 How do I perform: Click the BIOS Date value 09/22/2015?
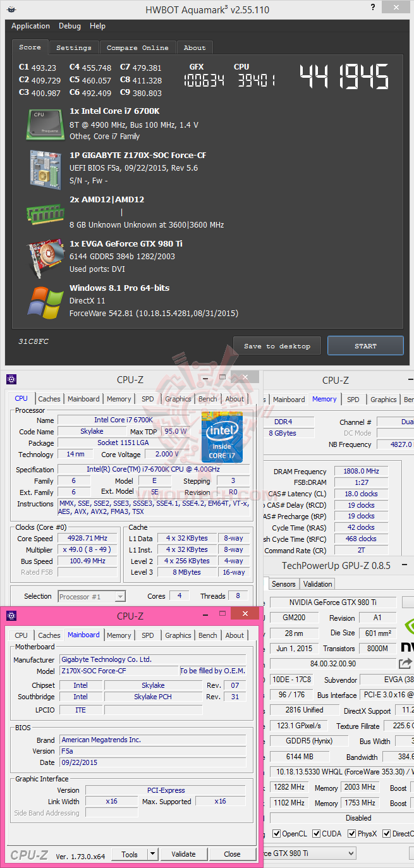click(x=152, y=762)
